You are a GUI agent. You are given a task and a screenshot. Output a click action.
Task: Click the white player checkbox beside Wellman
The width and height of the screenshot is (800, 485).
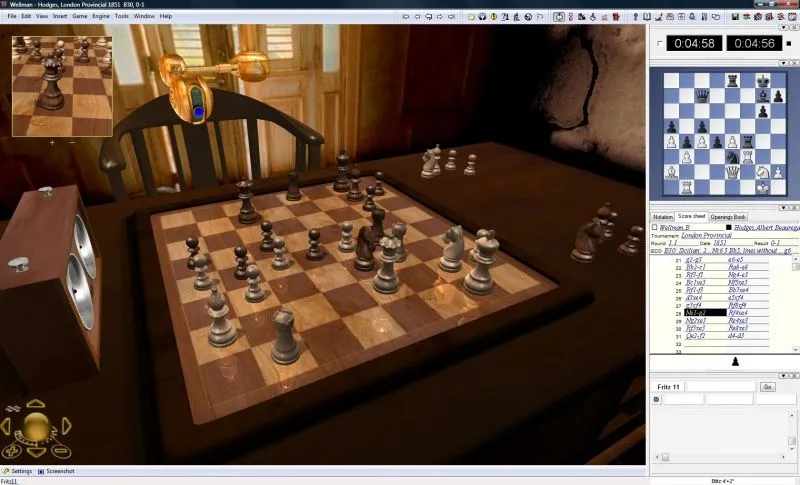[654, 227]
